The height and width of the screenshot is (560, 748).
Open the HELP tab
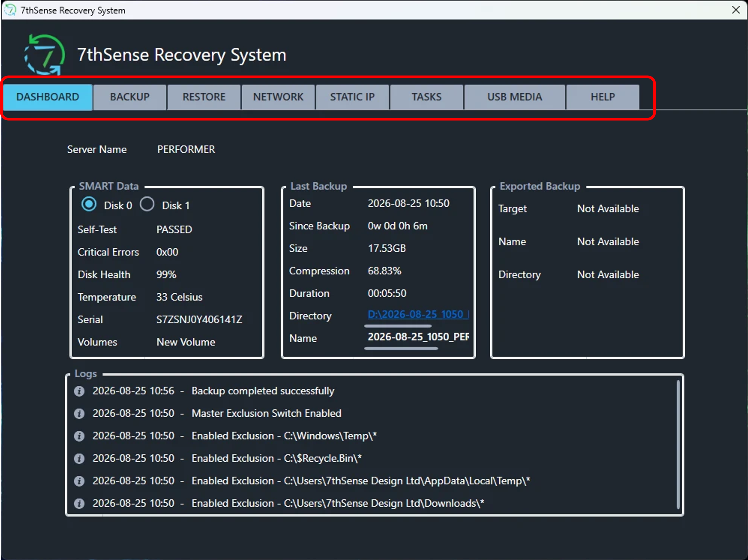click(603, 97)
